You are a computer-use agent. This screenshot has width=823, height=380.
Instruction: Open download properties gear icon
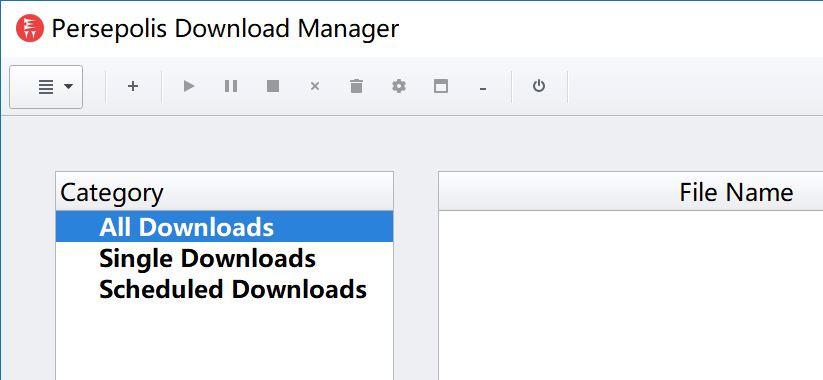pyautogui.click(x=399, y=86)
